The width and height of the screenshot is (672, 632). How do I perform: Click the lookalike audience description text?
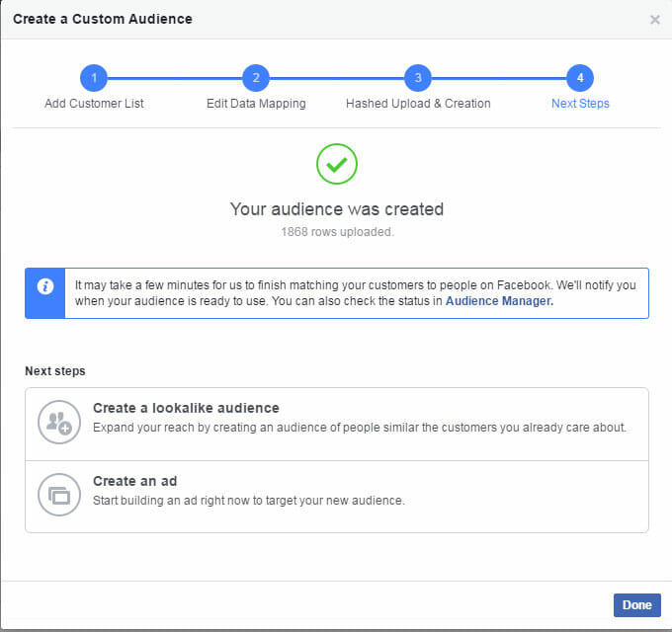(360, 428)
